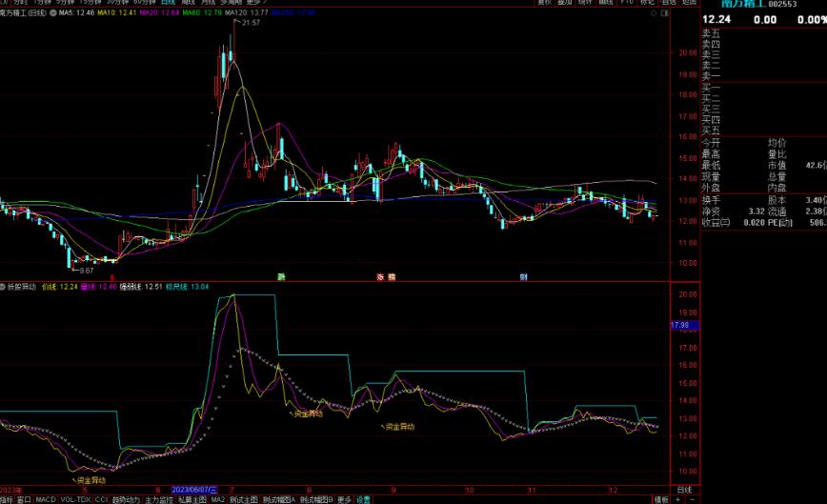This screenshot has height=504, width=827.
Task: Select the 测试辅图A indicator tab
Action: click(x=279, y=500)
